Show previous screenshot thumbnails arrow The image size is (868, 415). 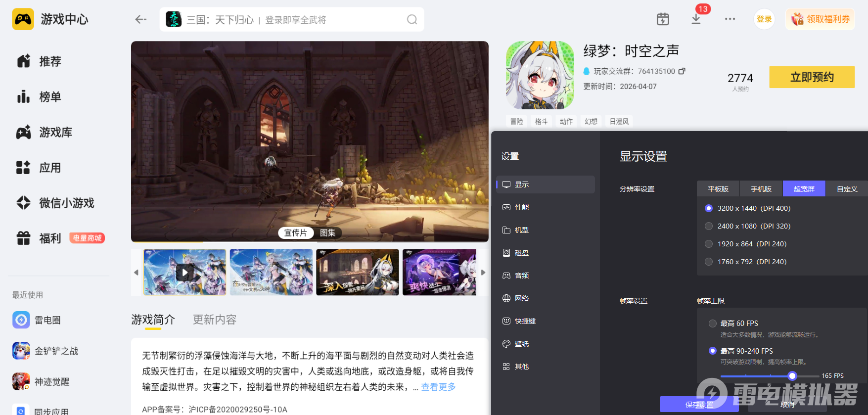point(136,273)
